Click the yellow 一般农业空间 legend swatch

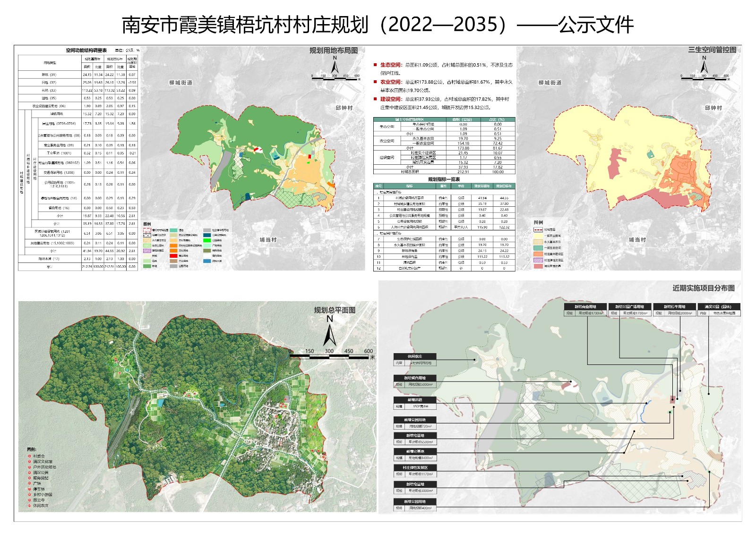[538, 236]
